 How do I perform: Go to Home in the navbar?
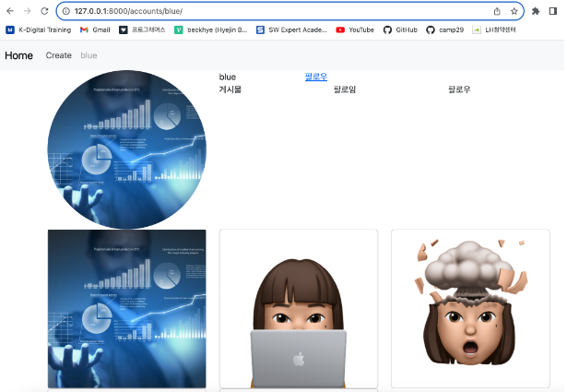pyautogui.click(x=18, y=55)
